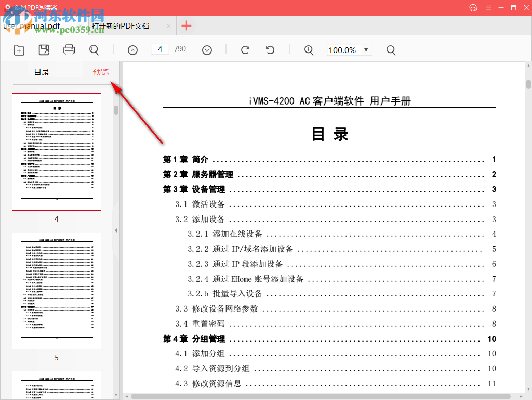Switch to the 预览 sidebar tab
Screen dimensions: 532x400
pos(100,72)
